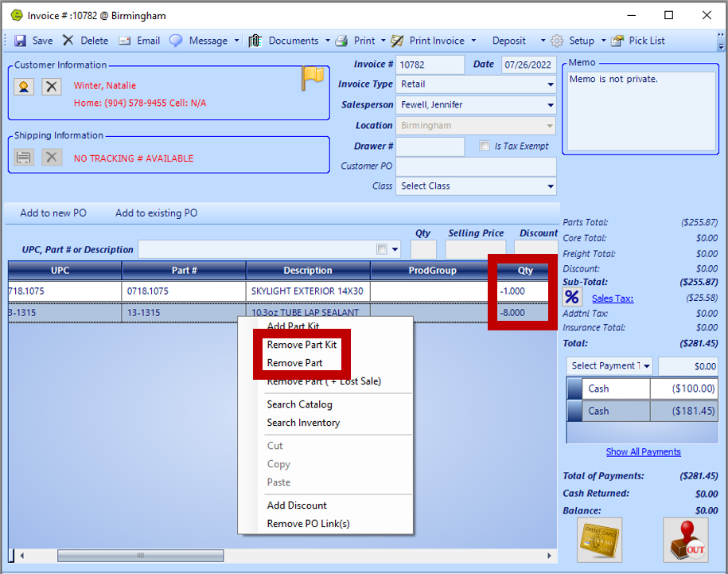Click Add to new PO button
The width and height of the screenshot is (728, 574).
tap(53, 213)
